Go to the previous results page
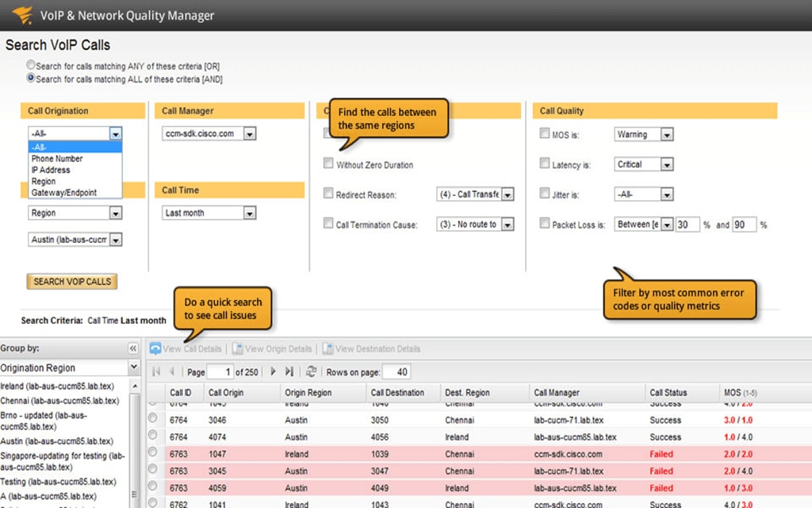The height and width of the screenshot is (508, 812). [x=171, y=371]
